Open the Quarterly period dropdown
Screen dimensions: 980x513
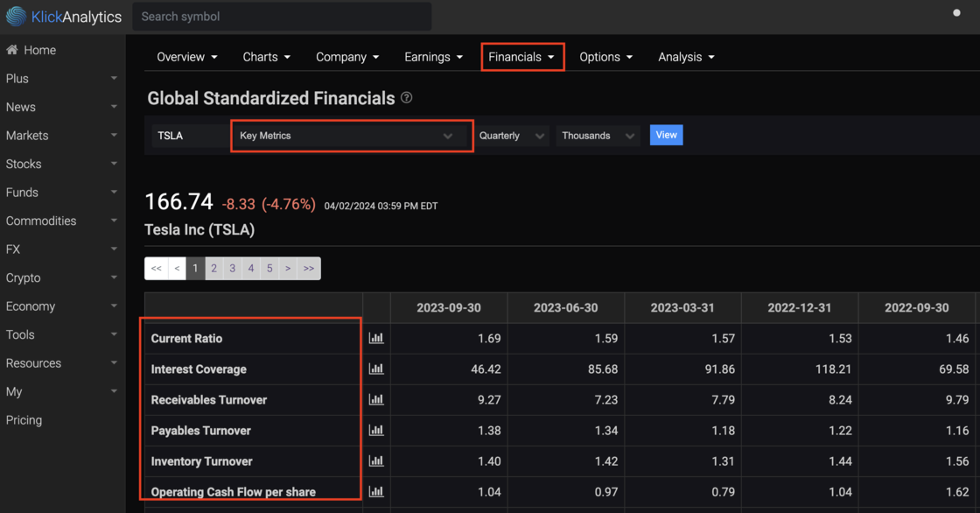[511, 136]
